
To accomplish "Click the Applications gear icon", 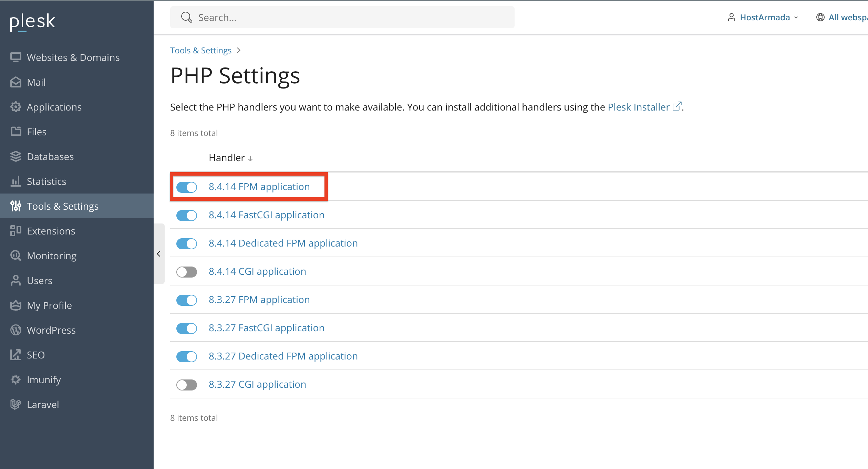I will click(16, 107).
